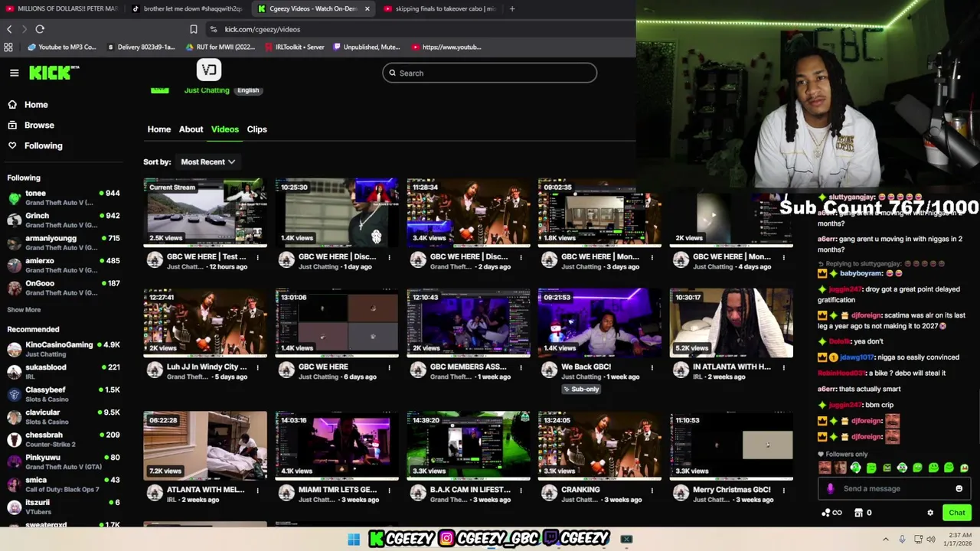Expand Show More under Following list

point(24,310)
